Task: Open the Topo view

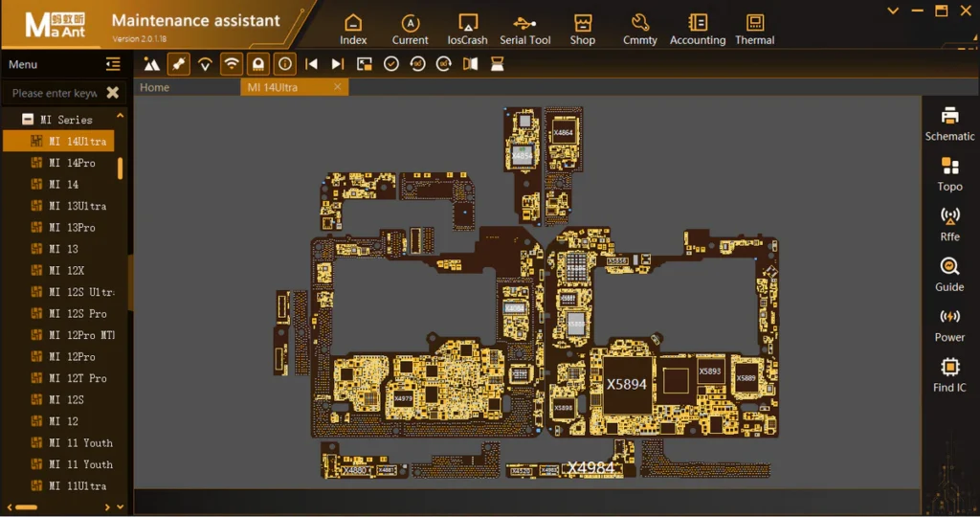Action: (949, 174)
